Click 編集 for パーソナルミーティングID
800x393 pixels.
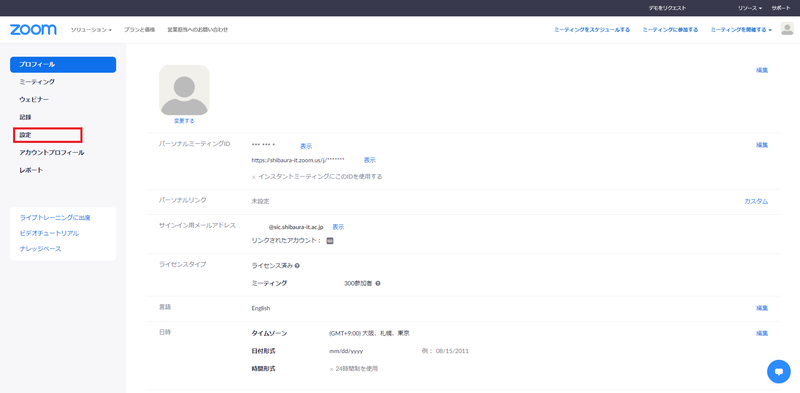pos(762,145)
